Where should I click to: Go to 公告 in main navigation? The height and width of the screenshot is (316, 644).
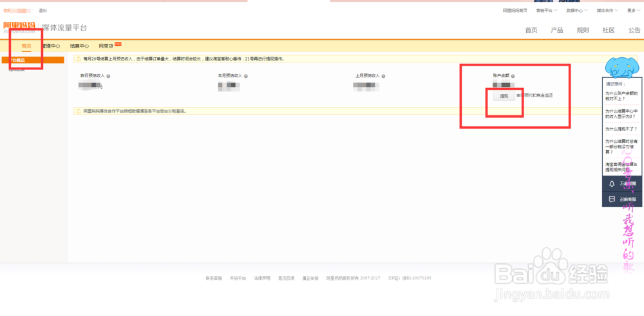[x=634, y=30]
